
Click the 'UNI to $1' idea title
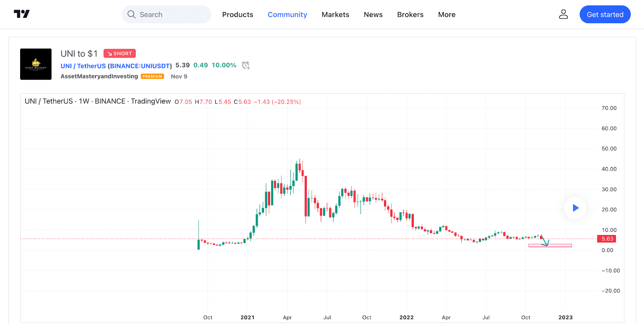(79, 54)
